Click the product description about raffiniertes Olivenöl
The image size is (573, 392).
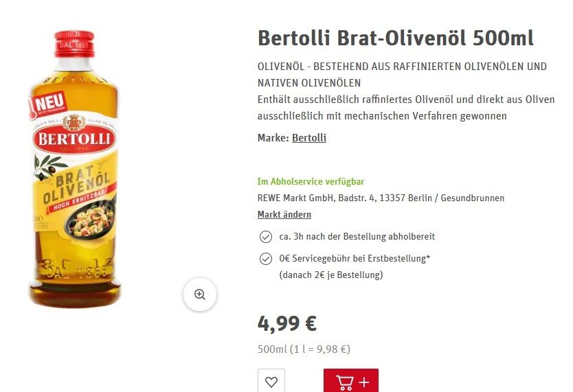click(x=406, y=108)
